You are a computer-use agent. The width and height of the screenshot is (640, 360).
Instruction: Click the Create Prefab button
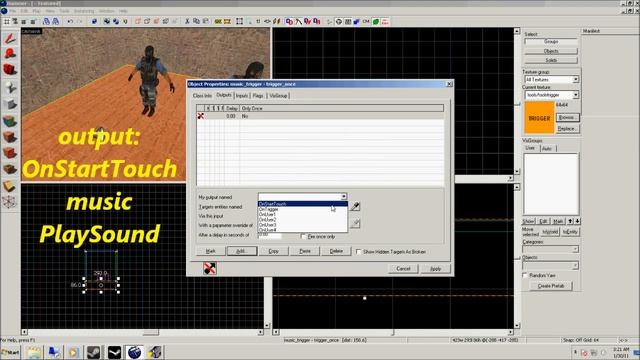[x=551, y=286]
